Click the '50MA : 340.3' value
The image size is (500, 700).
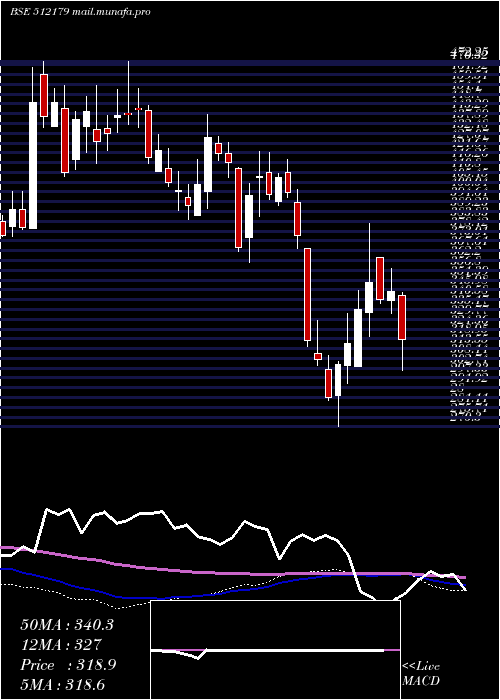coord(67,625)
